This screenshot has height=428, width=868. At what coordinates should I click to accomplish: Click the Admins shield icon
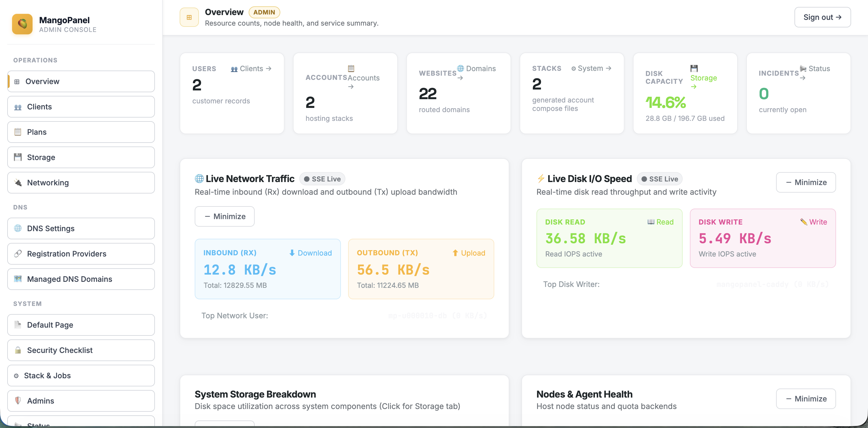[18, 401]
